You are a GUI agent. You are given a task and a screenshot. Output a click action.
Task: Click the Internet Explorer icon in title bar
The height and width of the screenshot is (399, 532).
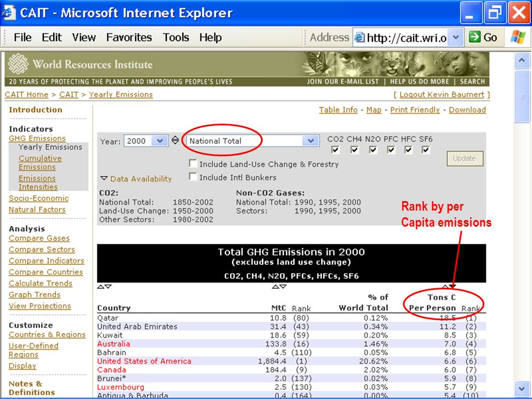click(8, 13)
